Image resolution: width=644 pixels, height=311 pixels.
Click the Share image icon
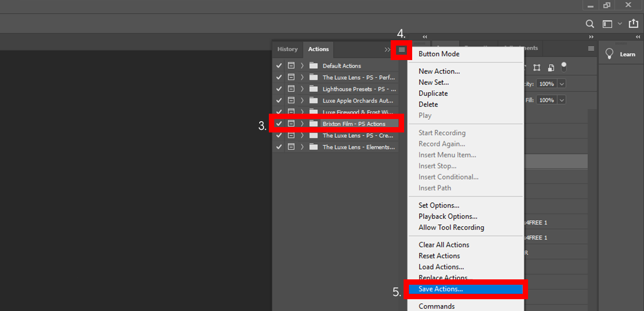(x=633, y=24)
